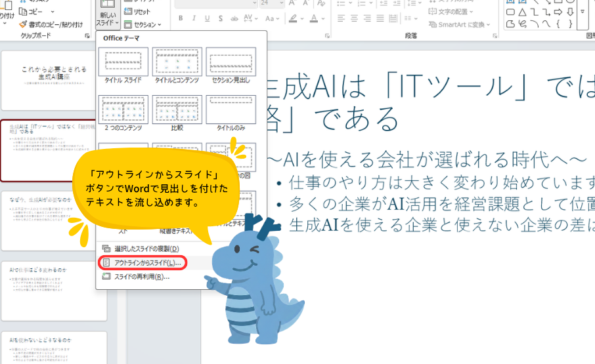Toggle Align Left for paragraph
This screenshot has width=595, height=364.
tap(341, 18)
